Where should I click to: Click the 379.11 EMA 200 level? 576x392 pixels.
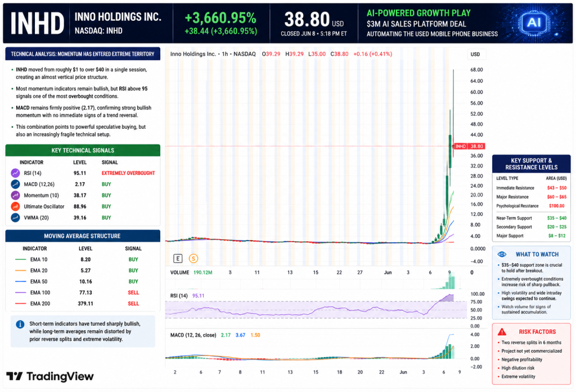pyautogui.click(x=85, y=304)
